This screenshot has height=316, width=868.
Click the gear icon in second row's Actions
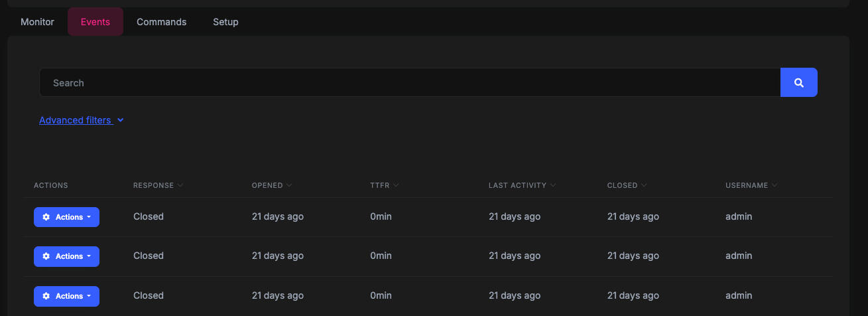coord(46,256)
